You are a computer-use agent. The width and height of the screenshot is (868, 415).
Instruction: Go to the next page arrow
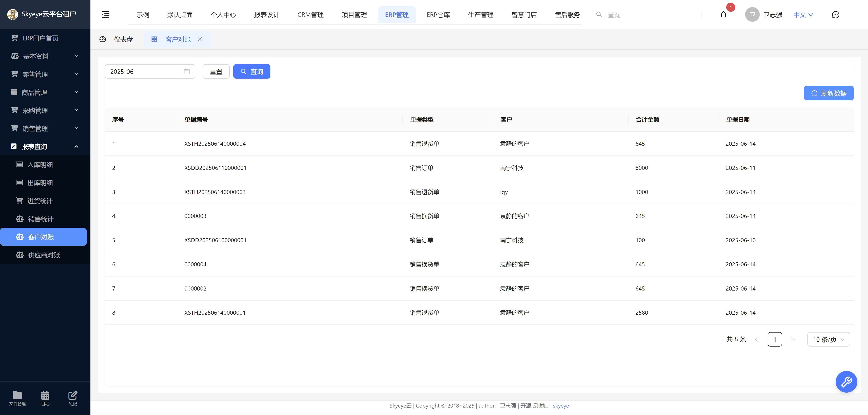[x=793, y=339]
